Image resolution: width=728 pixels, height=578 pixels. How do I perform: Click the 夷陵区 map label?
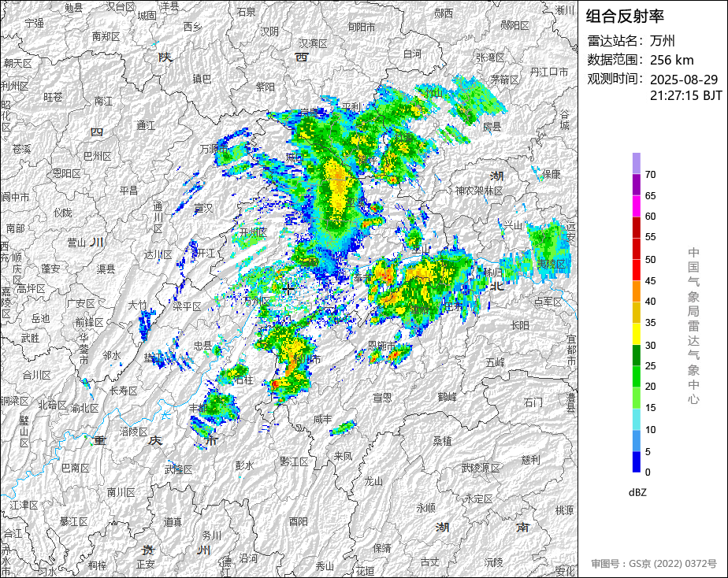551,265
